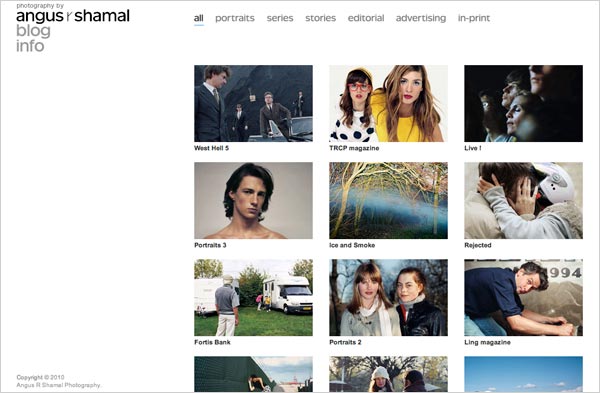Open the Portraits 3 thumbnail
This screenshot has width=600, height=393.
click(253, 201)
